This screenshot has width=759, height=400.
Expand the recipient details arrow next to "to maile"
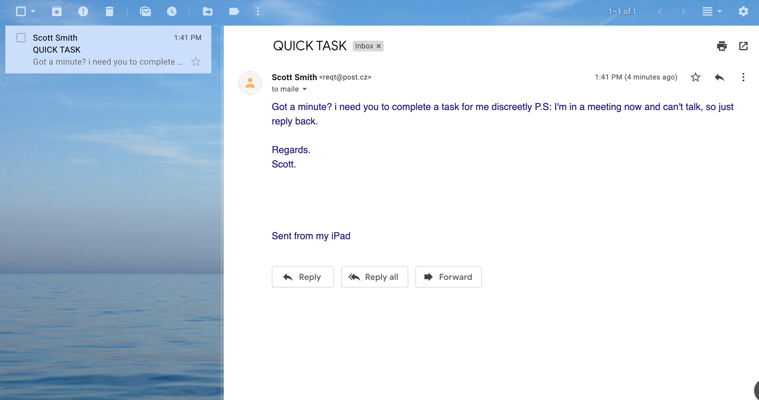[305, 90]
